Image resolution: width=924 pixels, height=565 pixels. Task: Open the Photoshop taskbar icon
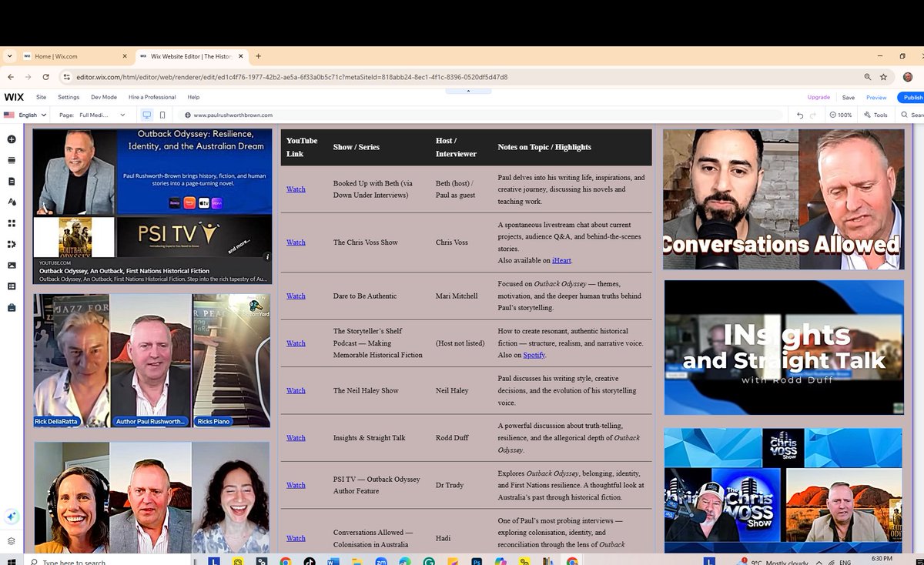pos(476,562)
